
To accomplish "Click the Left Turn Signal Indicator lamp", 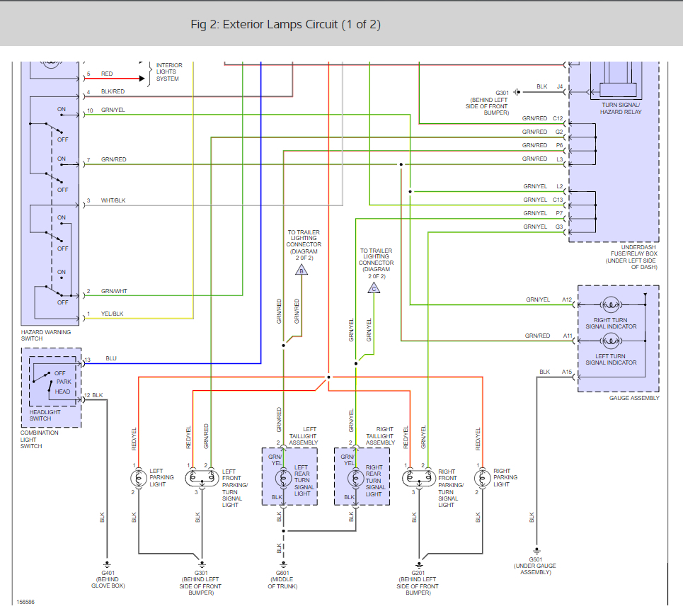I will [611, 341].
